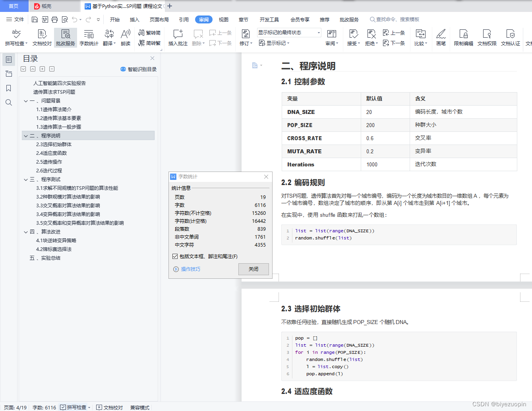Click the 限制编辑 restrict editing icon
Viewport: 532px width, 411px height.
(x=464, y=34)
